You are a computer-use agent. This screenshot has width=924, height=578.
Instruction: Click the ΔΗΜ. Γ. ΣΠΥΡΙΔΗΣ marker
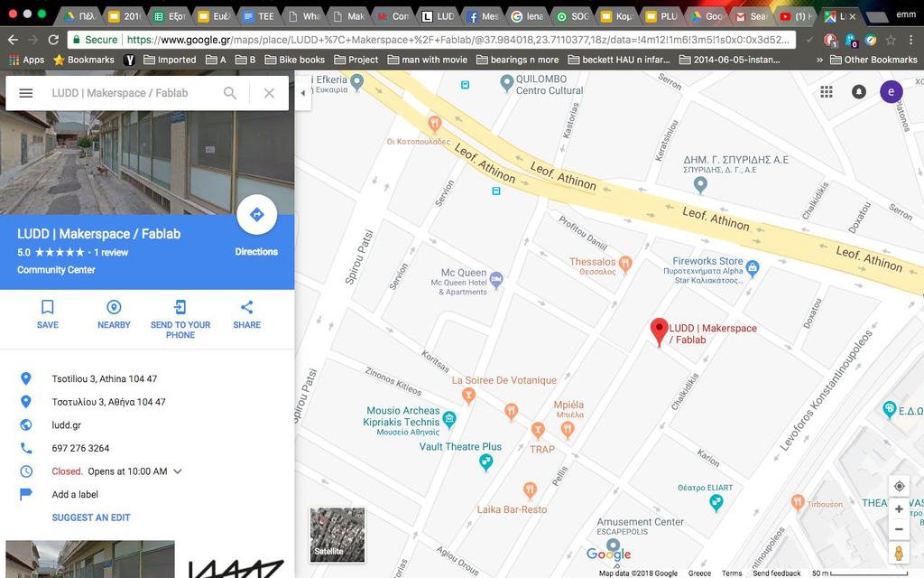pyautogui.click(x=700, y=185)
